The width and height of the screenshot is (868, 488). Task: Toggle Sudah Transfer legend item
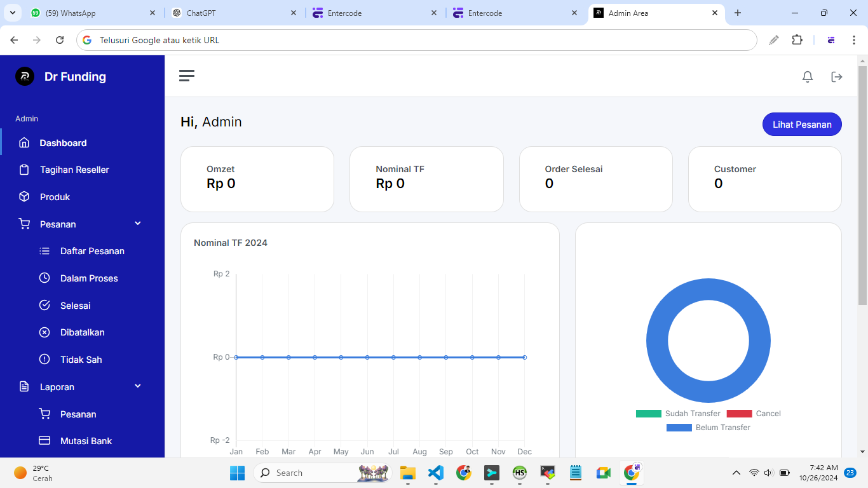(678, 414)
